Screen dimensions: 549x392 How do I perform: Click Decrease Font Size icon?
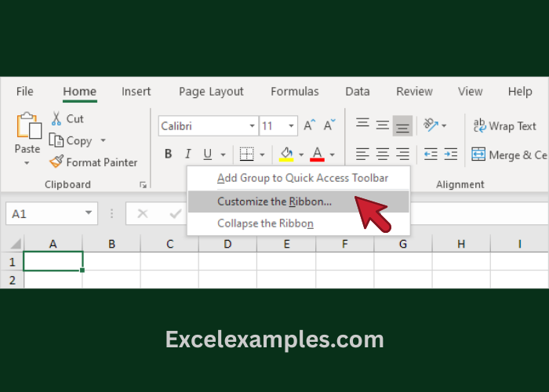point(329,125)
